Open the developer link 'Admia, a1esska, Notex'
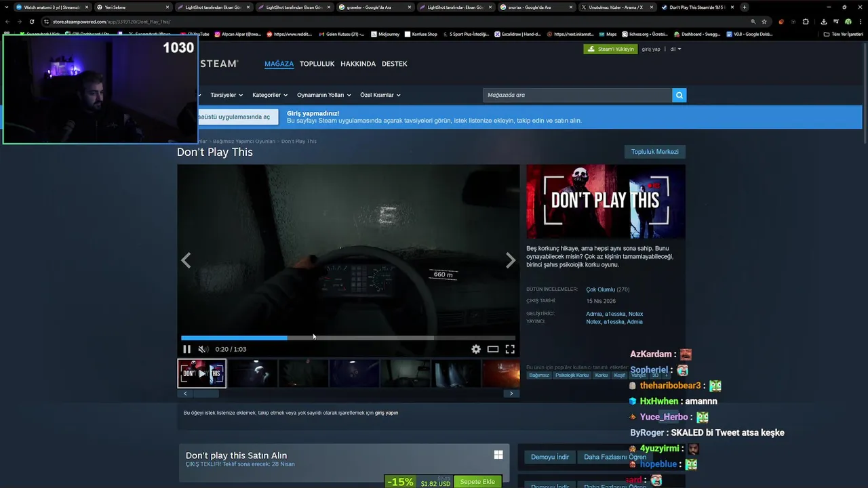Image resolution: width=868 pixels, height=488 pixels. point(614,314)
